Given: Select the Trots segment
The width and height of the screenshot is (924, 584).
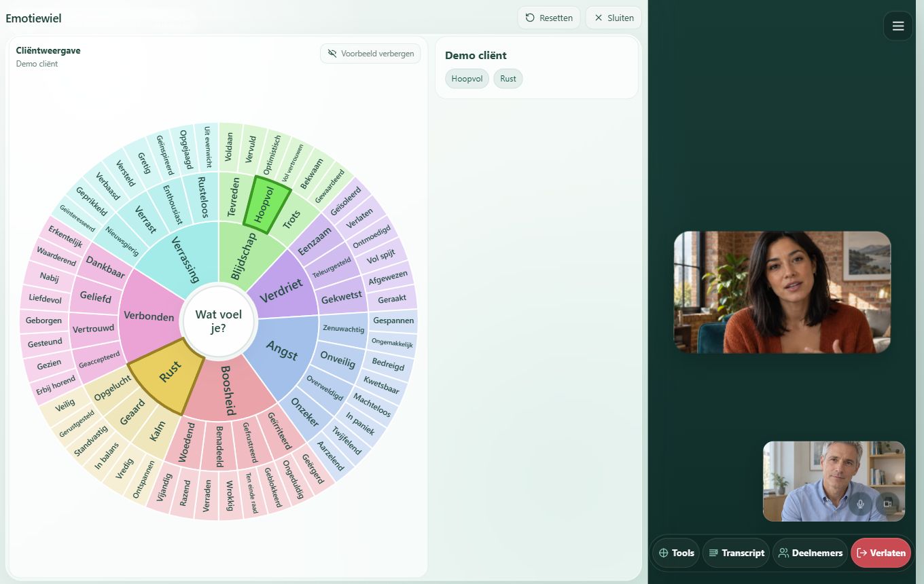Looking at the screenshot, I should click(x=291, y=219).
